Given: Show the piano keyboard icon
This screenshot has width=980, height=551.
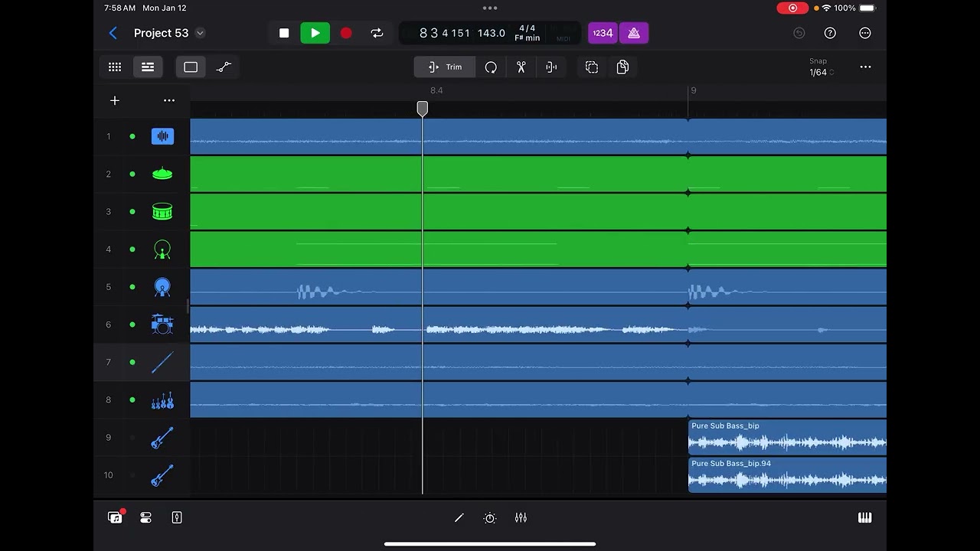Looking at the screenshot, I should click(864, 518).
